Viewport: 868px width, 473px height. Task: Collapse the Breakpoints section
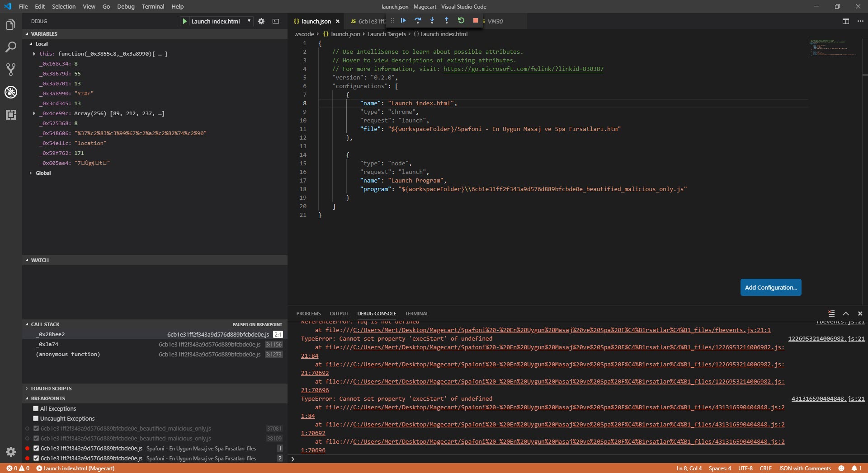pyautogui.click(x=27, y=398)
